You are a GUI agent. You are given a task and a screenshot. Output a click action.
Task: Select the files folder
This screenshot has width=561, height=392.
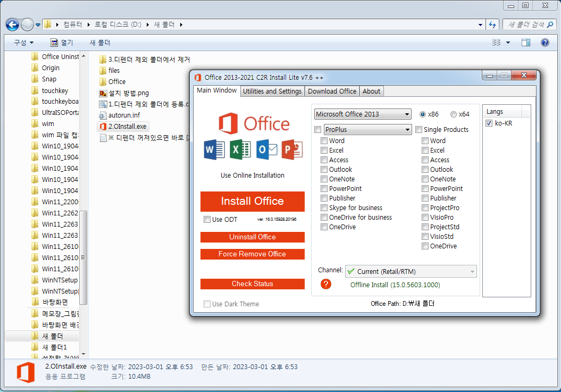(110, 71)
